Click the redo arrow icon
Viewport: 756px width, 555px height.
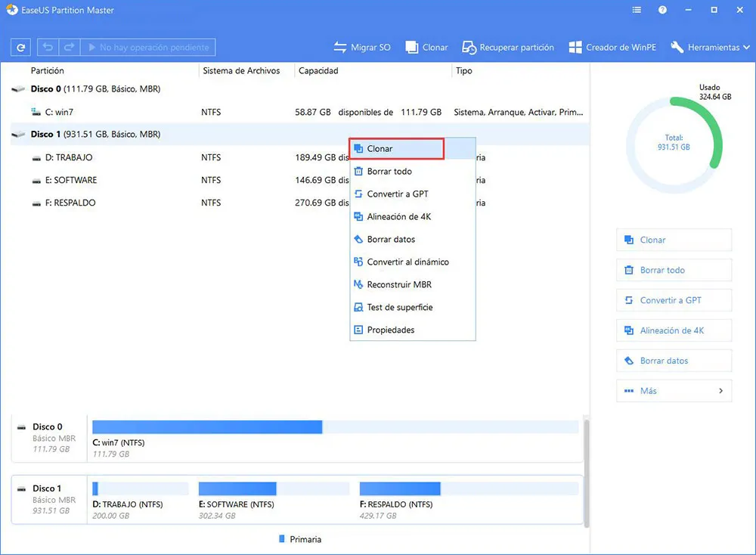pos(69,47)
